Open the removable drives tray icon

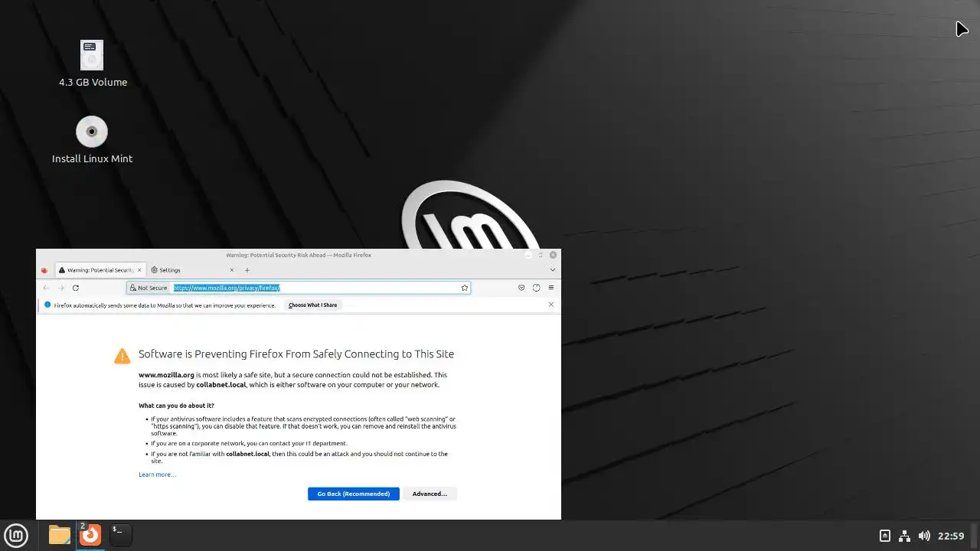[x=885, y=536]
